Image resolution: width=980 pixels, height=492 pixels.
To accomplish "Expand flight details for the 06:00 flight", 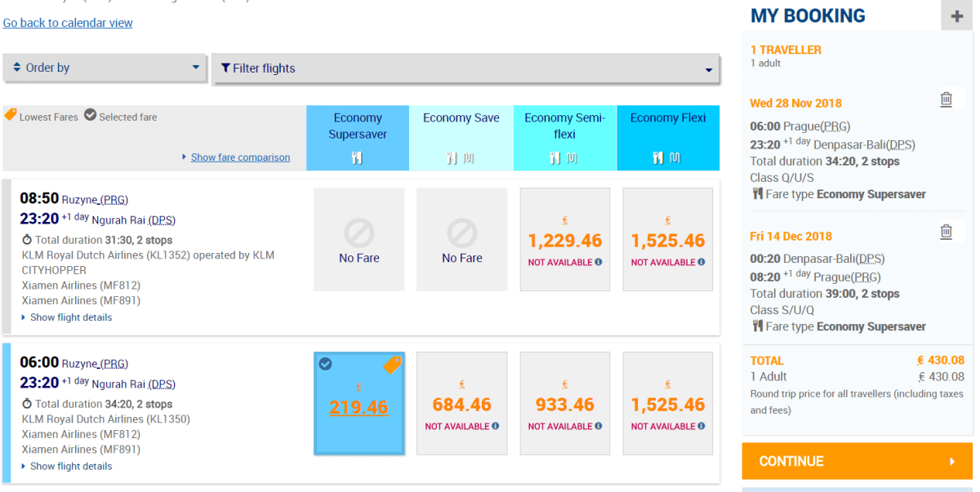I will click(71, 467).
